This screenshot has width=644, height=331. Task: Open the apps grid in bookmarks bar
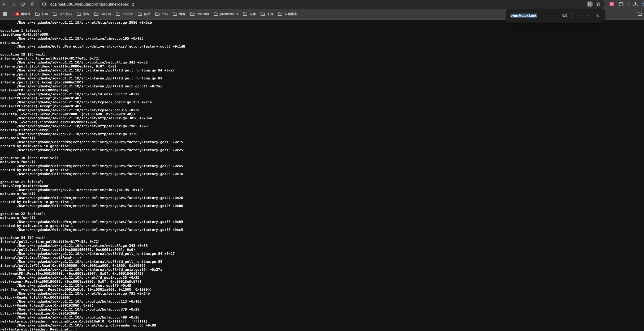pyautogui.click(x=5, y=14)
